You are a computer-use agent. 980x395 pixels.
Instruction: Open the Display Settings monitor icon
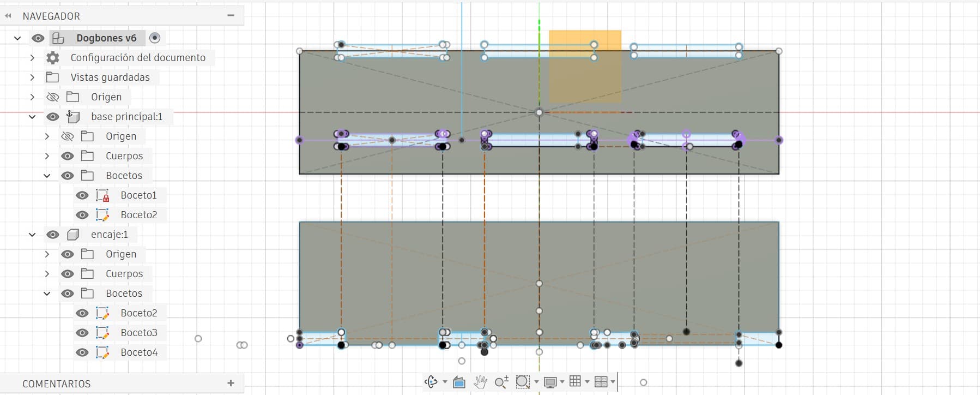tap(551, 382)
